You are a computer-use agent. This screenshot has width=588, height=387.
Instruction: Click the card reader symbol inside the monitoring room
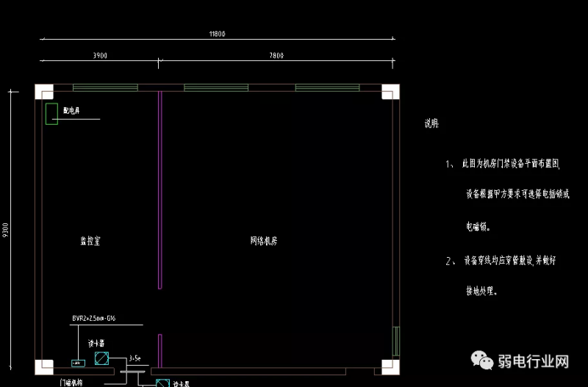(101, 359)
